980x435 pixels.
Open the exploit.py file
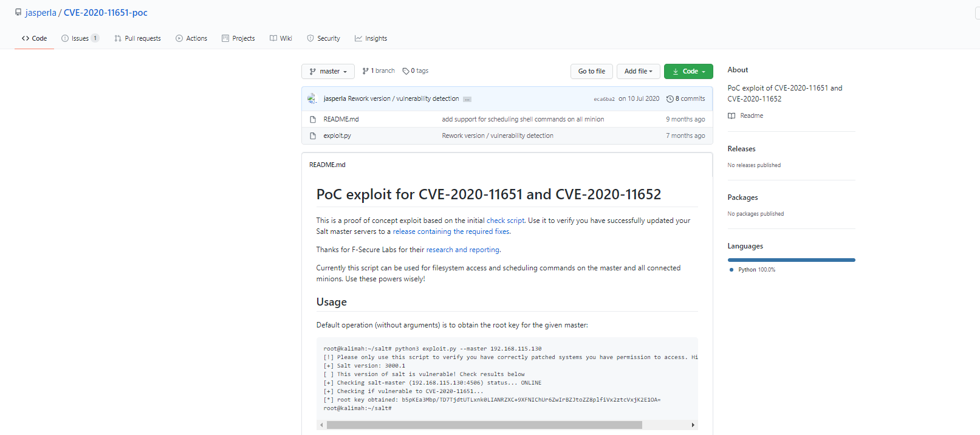337,135
